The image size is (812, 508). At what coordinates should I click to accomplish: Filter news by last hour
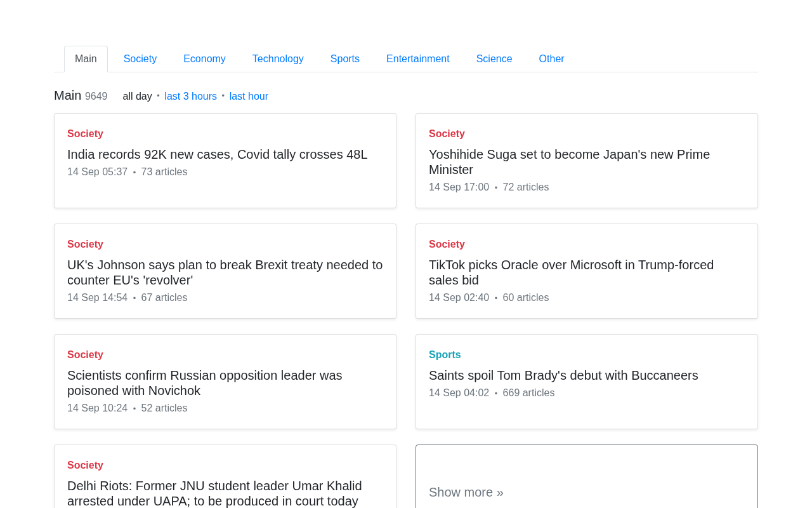[x=249, y=97]
